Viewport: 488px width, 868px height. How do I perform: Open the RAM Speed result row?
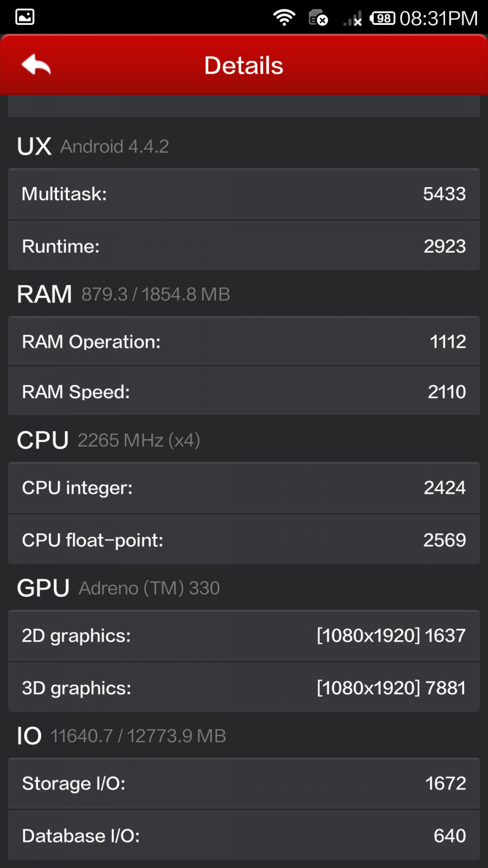244,392
